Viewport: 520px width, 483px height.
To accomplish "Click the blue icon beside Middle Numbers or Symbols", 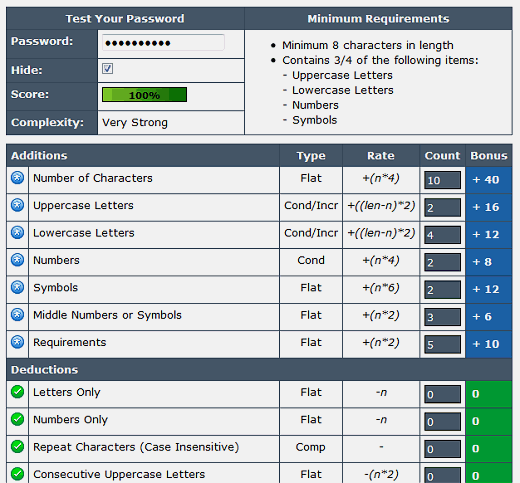I will [x=17, y=314].
